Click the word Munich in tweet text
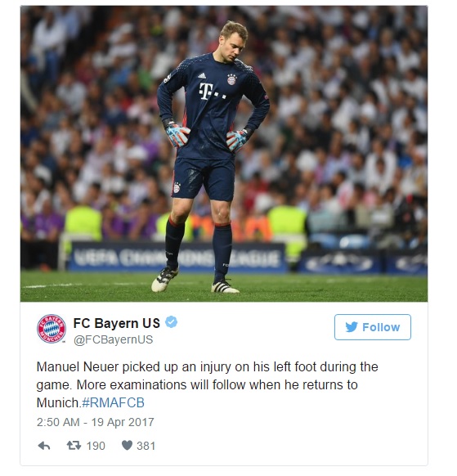 58,403
